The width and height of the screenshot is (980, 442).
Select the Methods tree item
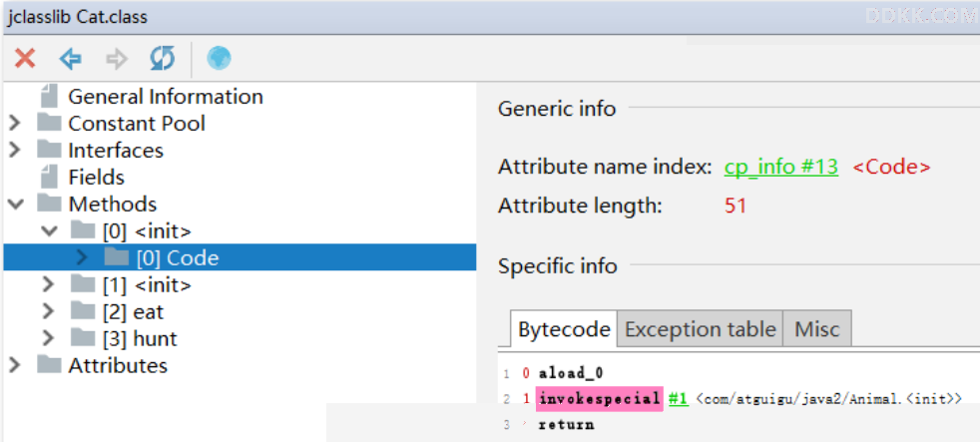point(113,204)
